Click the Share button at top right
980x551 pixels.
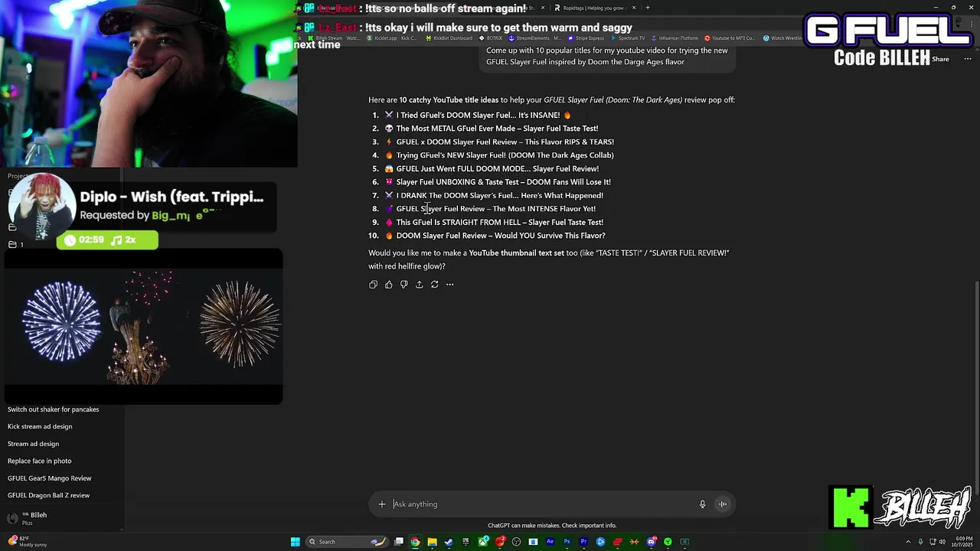[940, 59]
